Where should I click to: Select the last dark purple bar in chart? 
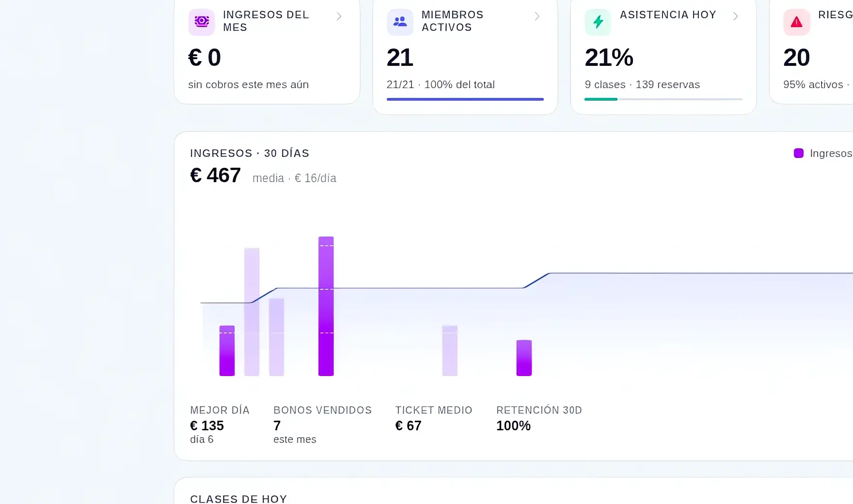point(524,358)
